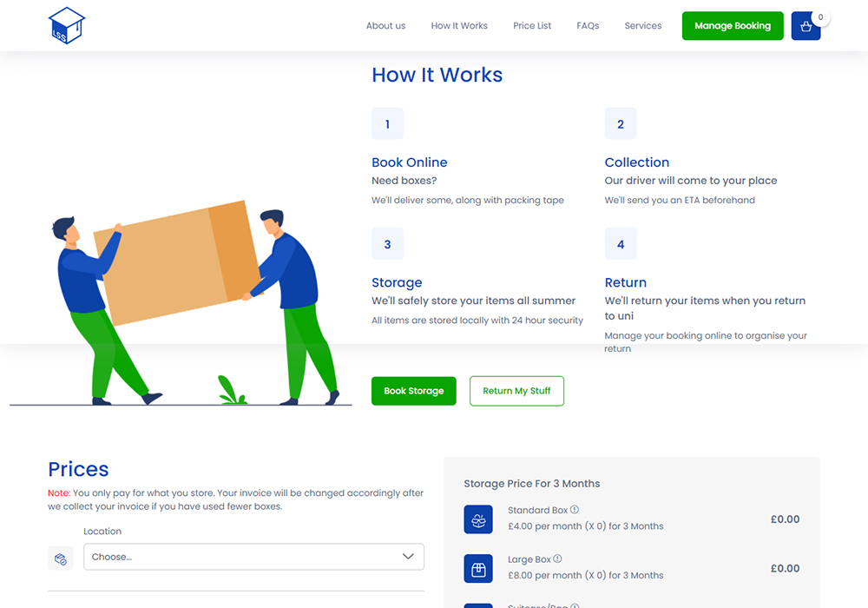Click the Large Box info icon
Viewport: 868px width, 608px height.
point(557,559)
